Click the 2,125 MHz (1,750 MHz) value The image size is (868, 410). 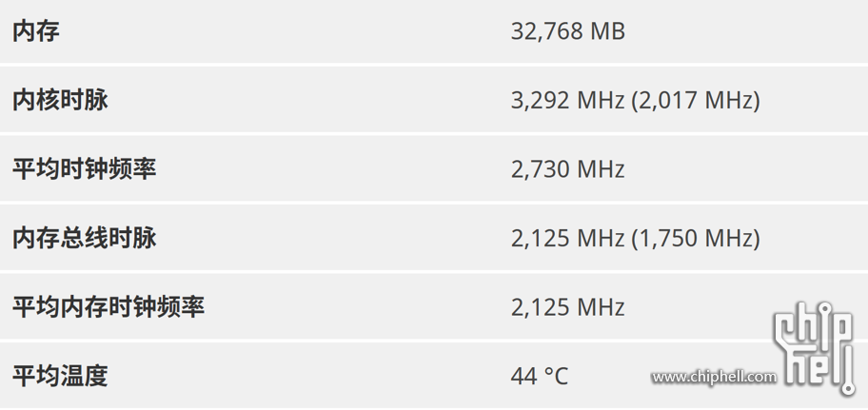point(635,239)
